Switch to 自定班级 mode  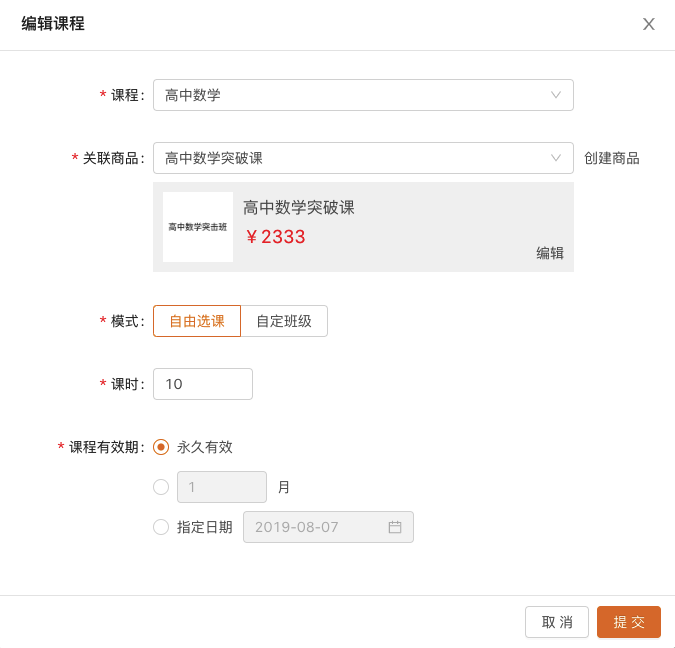coord(284,321)
